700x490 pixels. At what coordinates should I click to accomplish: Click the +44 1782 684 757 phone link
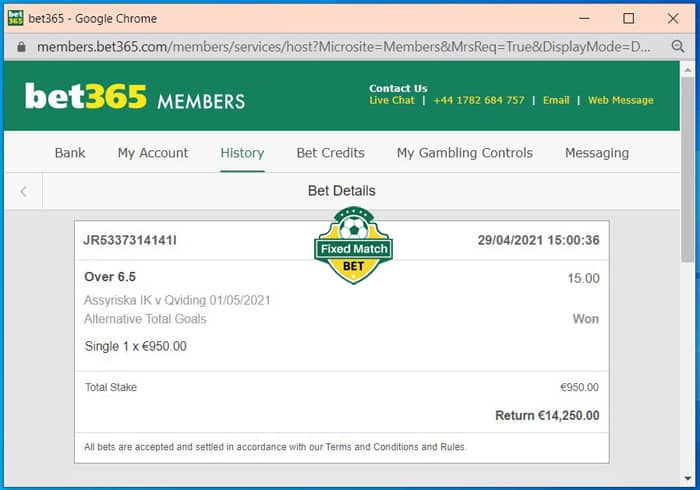(x=479, y=100)
